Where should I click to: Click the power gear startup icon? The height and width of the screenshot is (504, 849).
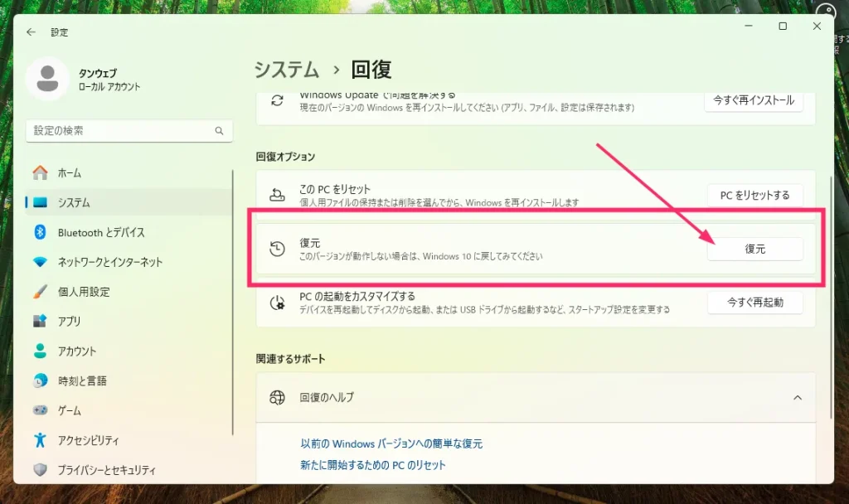[277, 302]
